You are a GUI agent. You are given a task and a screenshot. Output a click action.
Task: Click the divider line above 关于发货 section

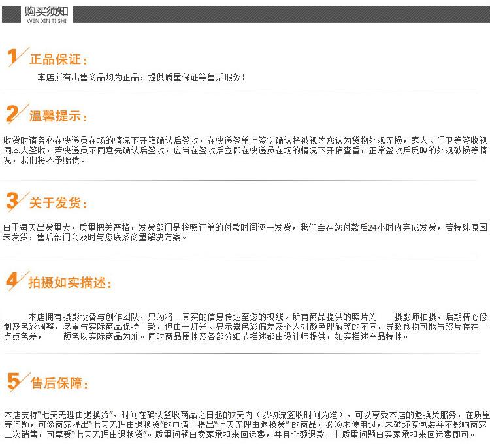pyautogui.click(x=245, y=180)
